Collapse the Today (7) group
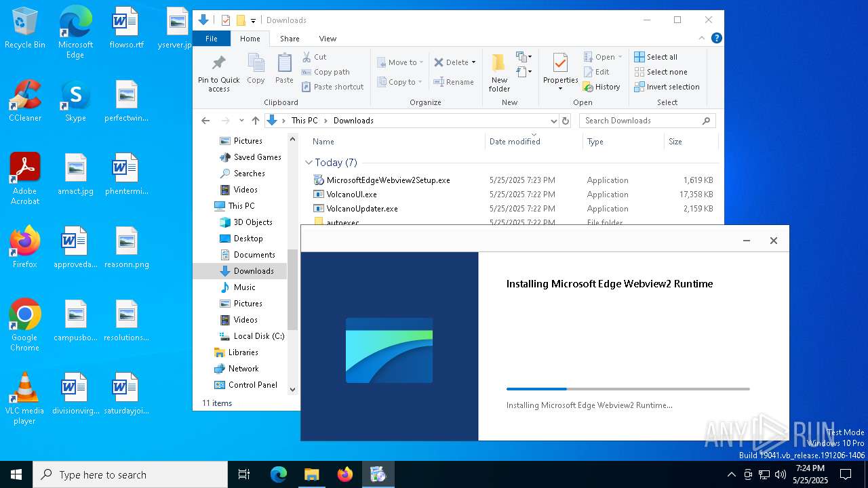The image size is (868, 488). pos(309,163)
